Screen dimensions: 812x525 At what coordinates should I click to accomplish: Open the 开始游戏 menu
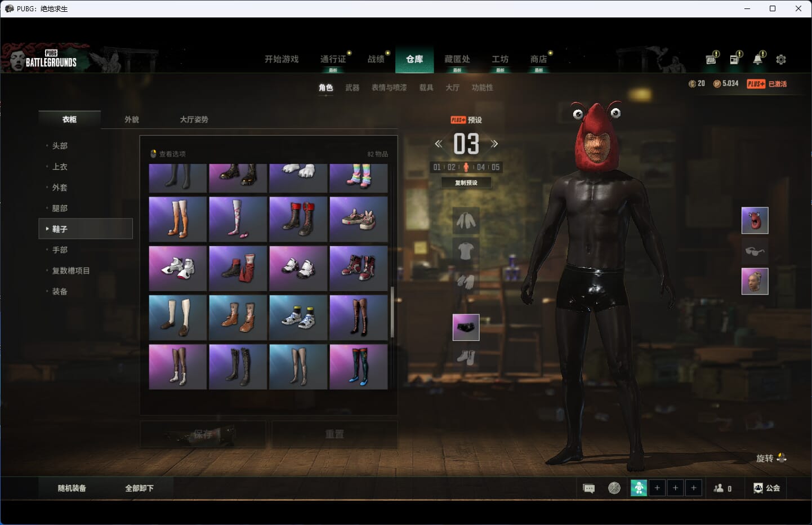(x=282, y=59)
